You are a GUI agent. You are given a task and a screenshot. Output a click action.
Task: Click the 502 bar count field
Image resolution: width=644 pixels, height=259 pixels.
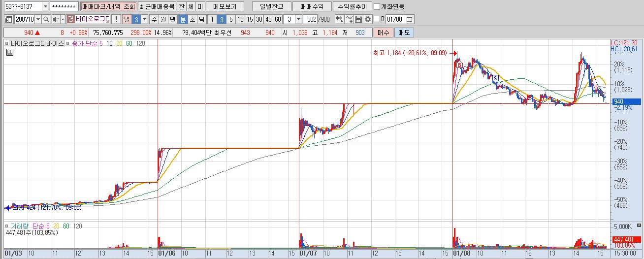[x=311, y=19]
